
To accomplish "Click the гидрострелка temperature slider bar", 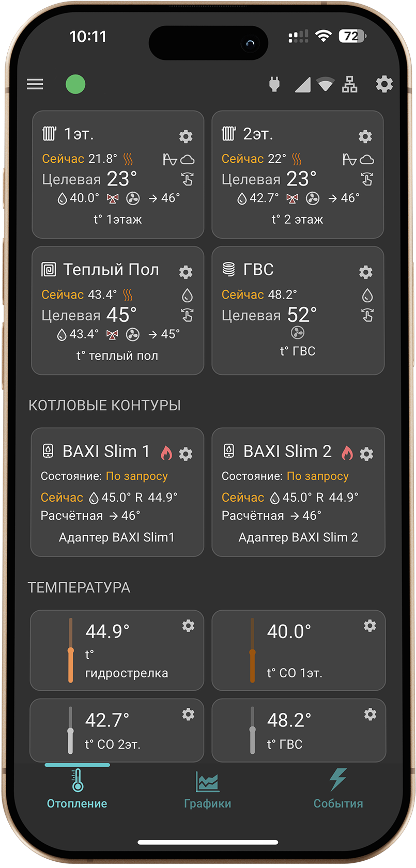I will (71, 650).
